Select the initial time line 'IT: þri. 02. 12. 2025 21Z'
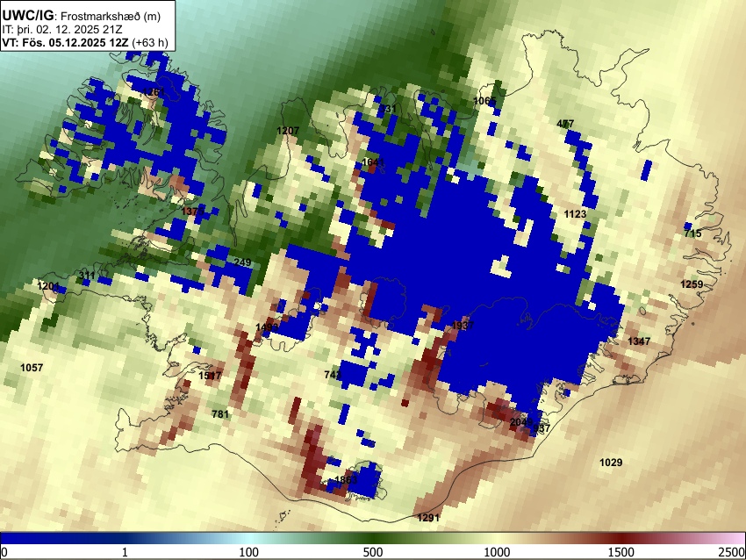Viewport: 746px width, 560px height. [x=62, y=30]
